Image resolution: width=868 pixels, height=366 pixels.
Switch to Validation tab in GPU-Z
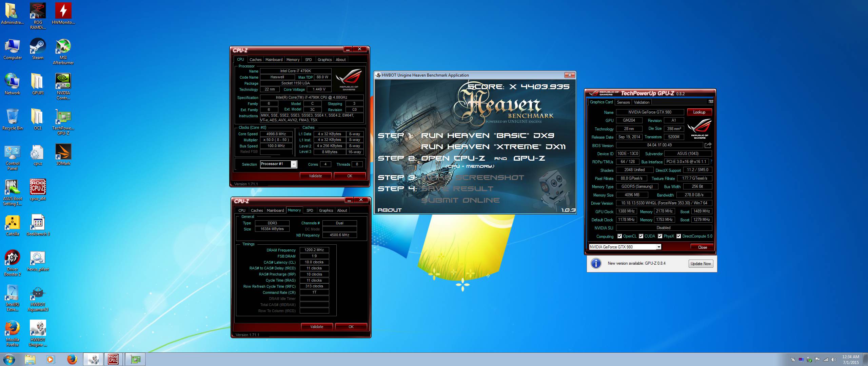pyautogui.click(x=642, y=102)
